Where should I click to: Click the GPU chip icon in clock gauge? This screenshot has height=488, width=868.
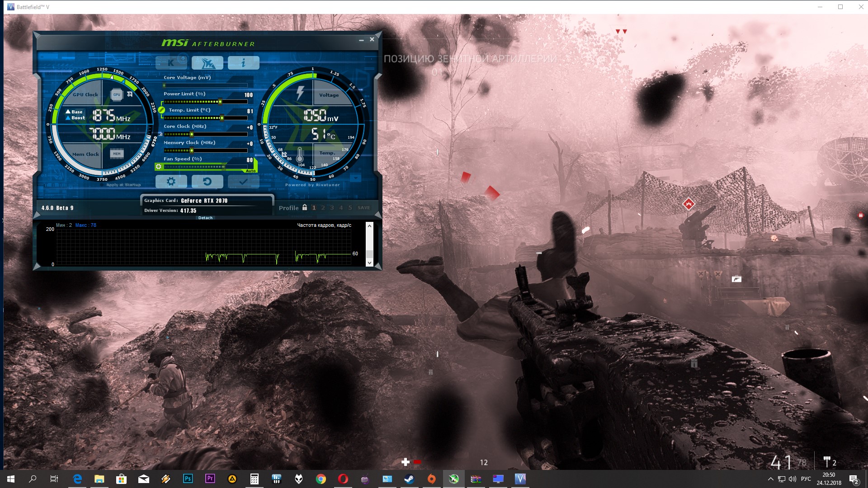[x=117, y=94]
